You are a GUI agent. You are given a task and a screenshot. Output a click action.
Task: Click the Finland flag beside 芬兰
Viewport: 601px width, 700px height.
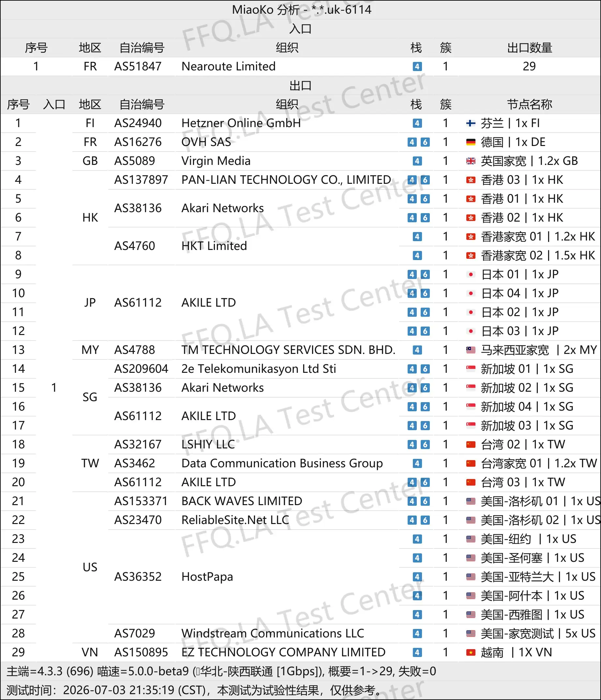pos(471,123)
